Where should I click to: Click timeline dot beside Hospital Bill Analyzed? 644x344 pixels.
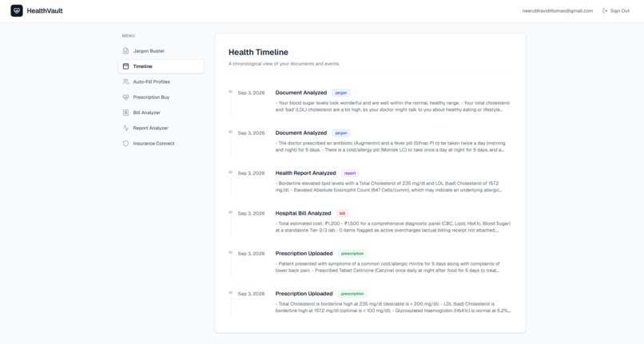(230, 212)
